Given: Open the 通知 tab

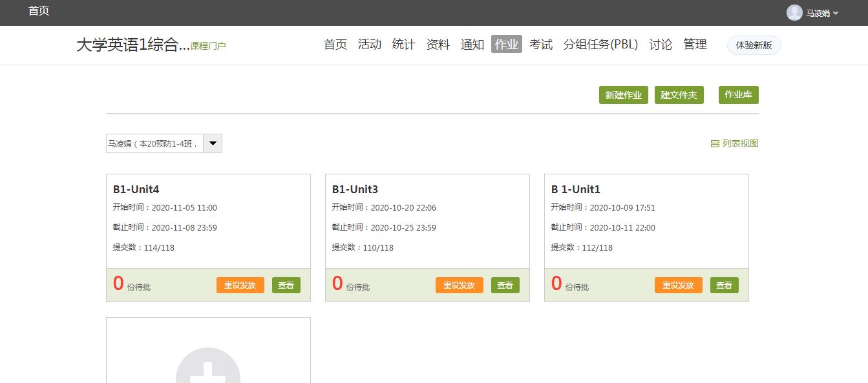Looking at the screenshot, I should (x=472, y=45).
